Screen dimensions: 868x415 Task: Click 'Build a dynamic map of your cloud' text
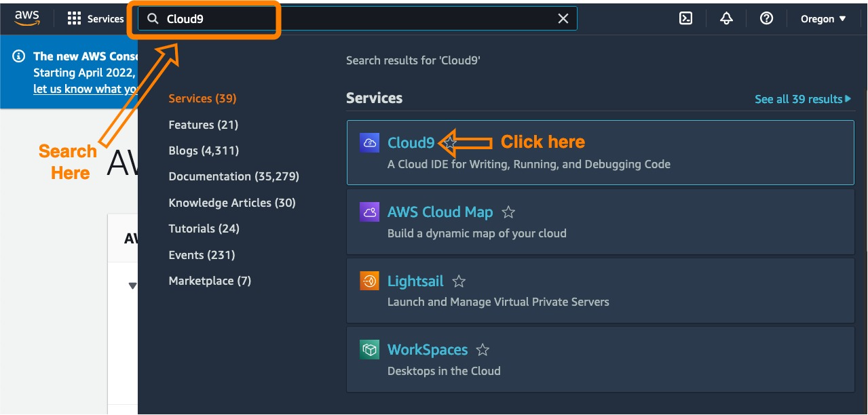(477, 233)
